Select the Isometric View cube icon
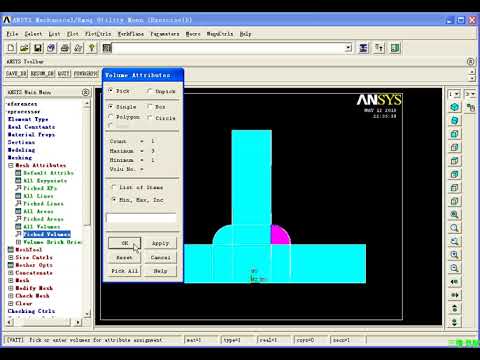This screenshot has width=480, height=360. click(x=454, y=107)
